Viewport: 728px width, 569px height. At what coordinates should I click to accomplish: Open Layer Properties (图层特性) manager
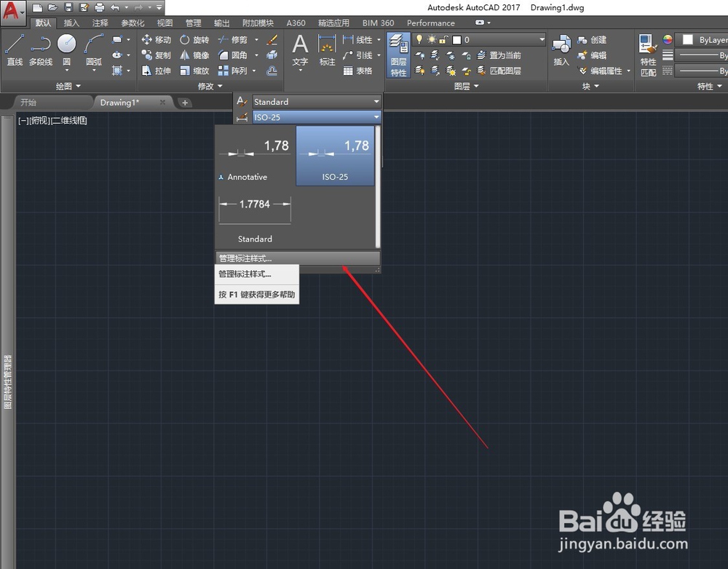[x=398, y=55]
